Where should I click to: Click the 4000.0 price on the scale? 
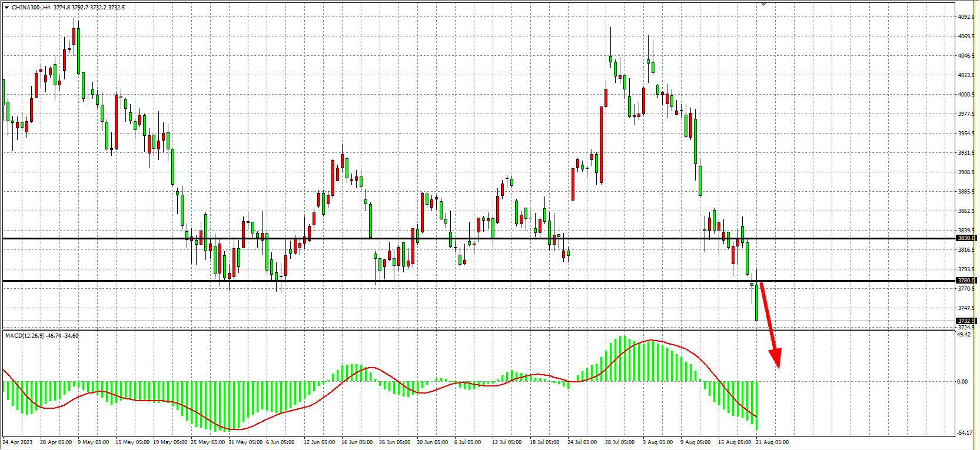(x=966, y=95)
